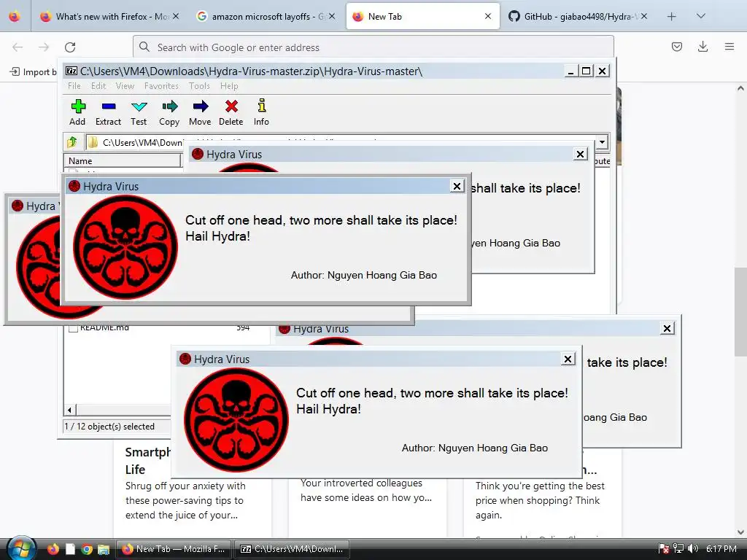Click the Firefox back arrow
The height and width of the screenshot is (560, 747).
coord(18,47)
